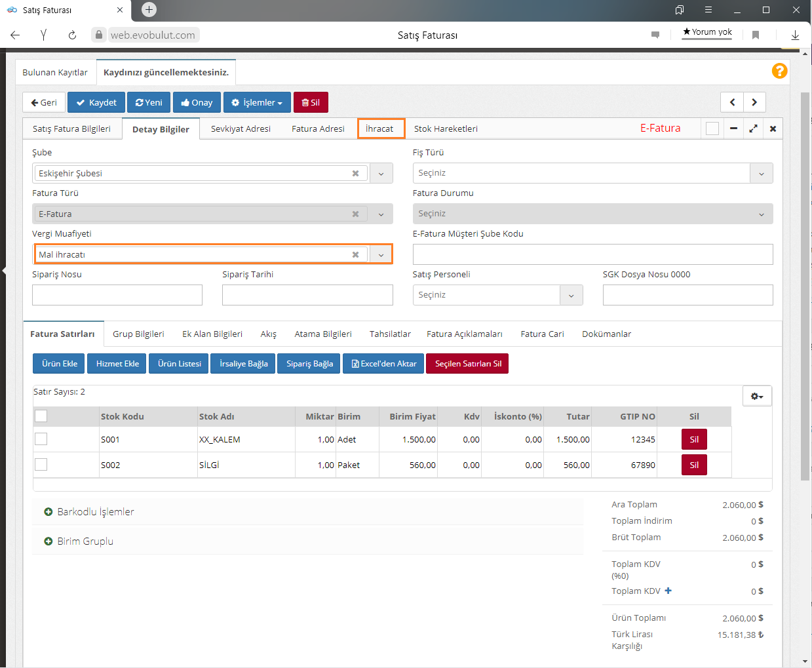812x668 pixels.
Task: Minimize the invoice panel with dash icon
Action: pos(733,128)
